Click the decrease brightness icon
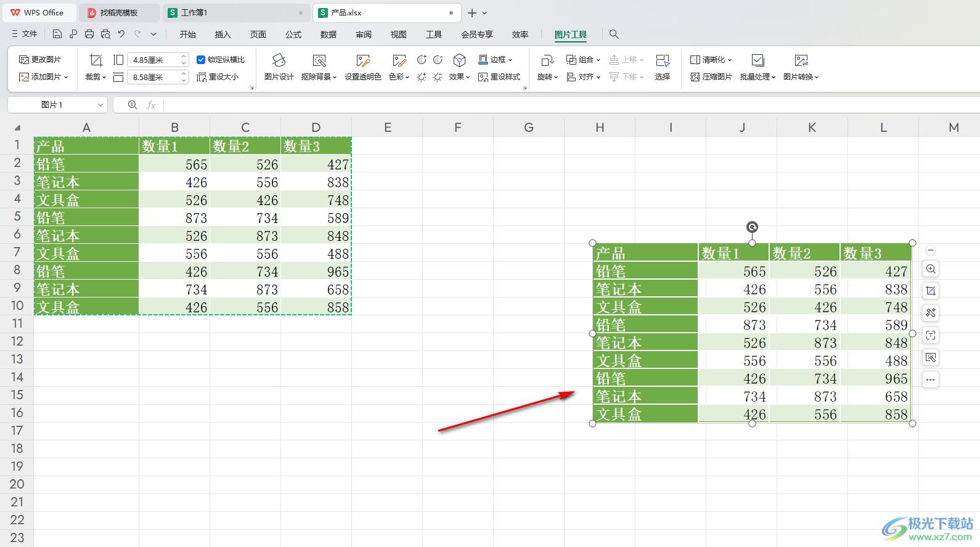The height and width of the screenshot is (547, 980). click(438, 77)
